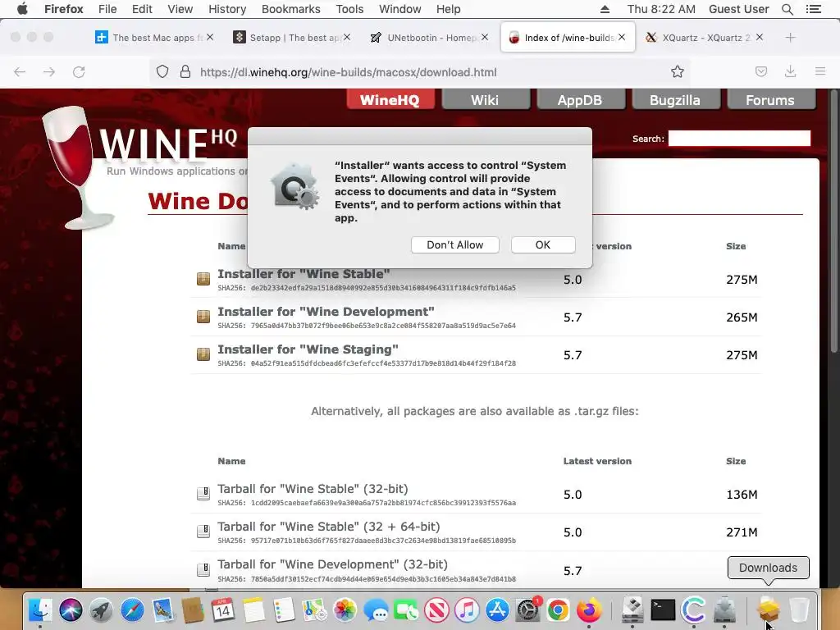Open the Firefox downloads toolbar button
The width and height of the screenshot is (840, 630).
[x=790, y=72]
